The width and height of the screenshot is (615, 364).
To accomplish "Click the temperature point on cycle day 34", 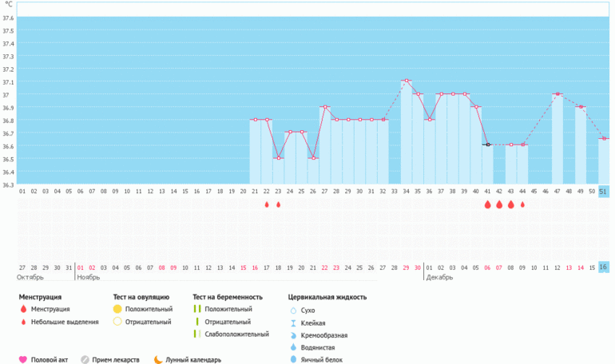I will [407, 81].
